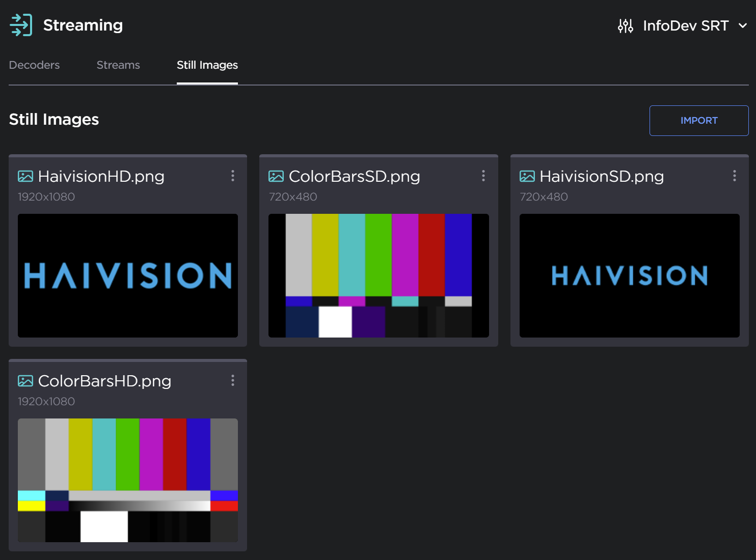Select the HaivisionSD logo thumbnail

pos(629,275)
